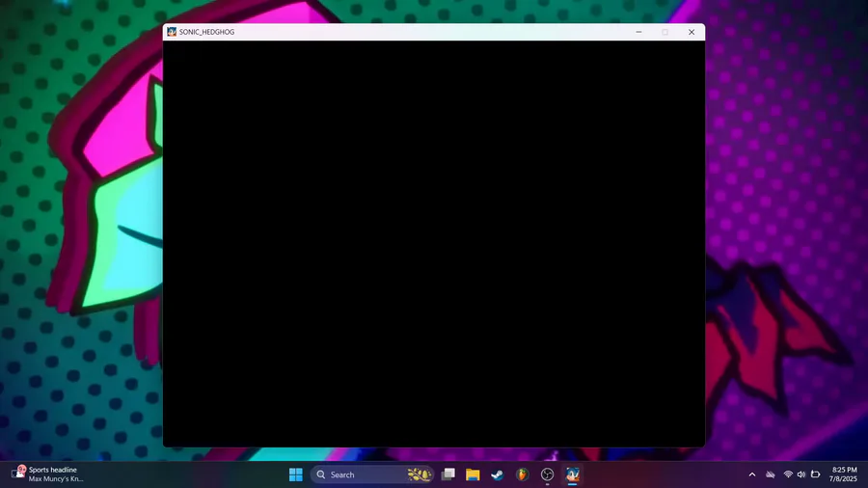
Task: Open the volume speaker tray icon
Action: 801,474
